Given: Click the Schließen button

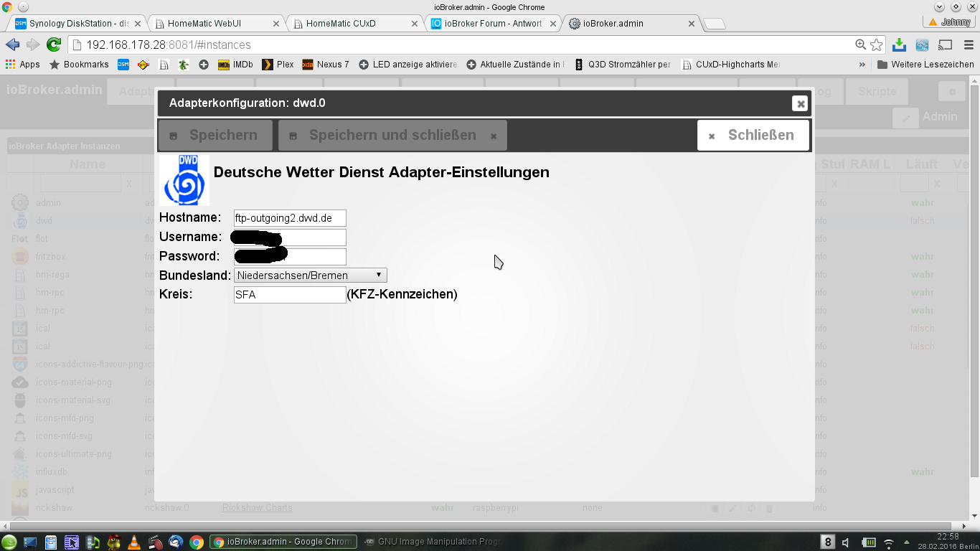Looking at the screenshot, I should (753, 135).
